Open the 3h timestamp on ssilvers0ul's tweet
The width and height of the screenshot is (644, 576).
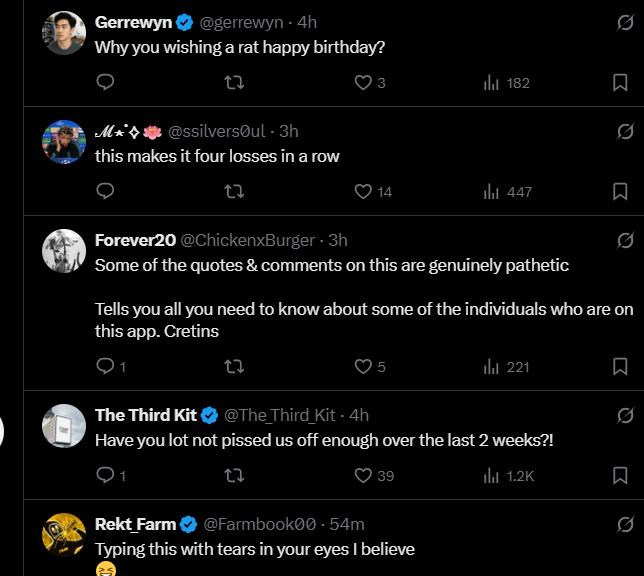coord(288,131)
